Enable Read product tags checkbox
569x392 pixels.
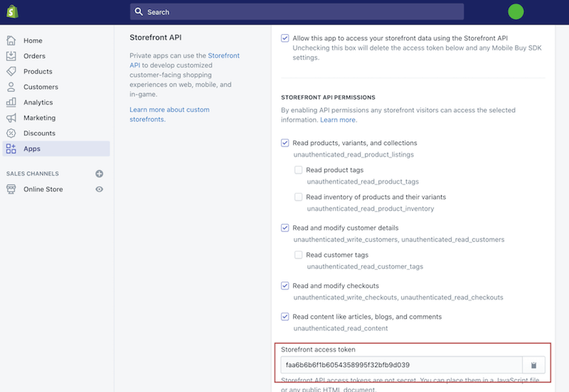coord(298,170)
